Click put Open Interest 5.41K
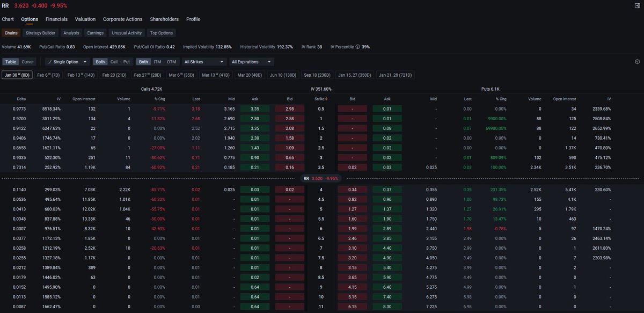Screen dimensions: 644x313 click(x=569, y=190)
